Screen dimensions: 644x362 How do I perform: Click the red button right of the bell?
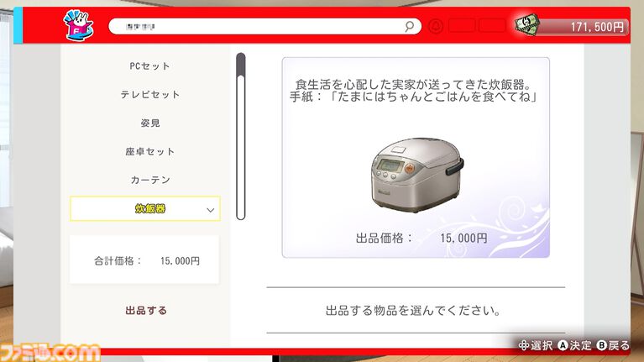tap(462, 26)
